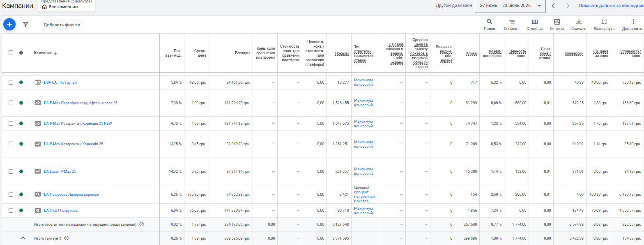Check the DSA UA | По групам row

[11, 82]
